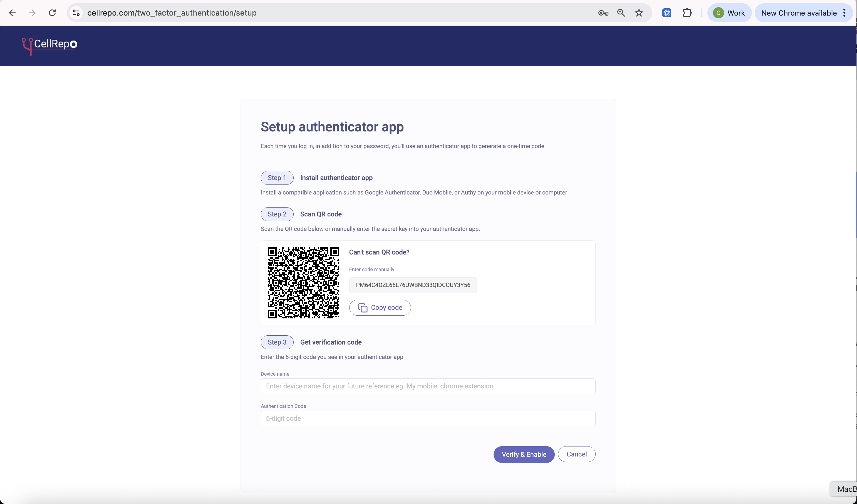This screenshot has height=504, width=857.
Task: Click the CellRepo logo
Action: (49, 46)
